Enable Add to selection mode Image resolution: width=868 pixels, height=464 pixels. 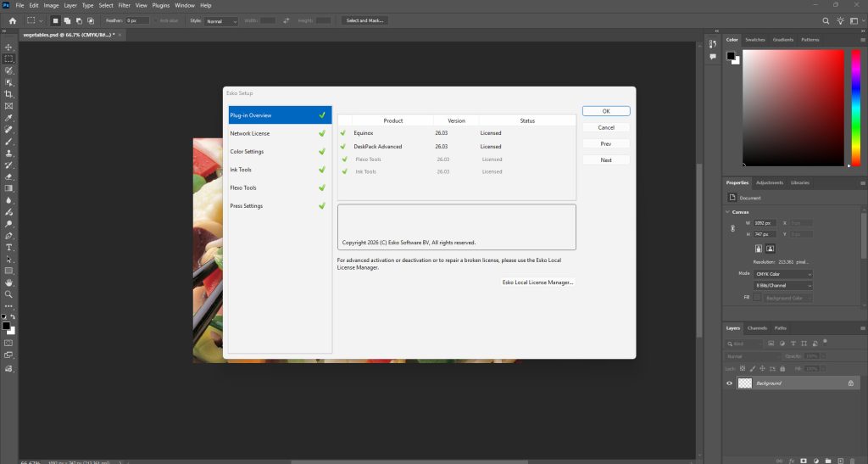pyautogui.click(x=67, y=20)
